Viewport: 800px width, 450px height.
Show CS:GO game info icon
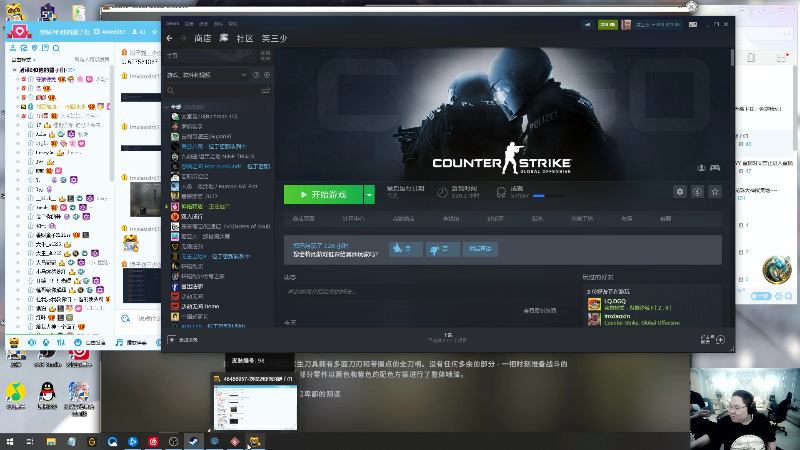point(697,192)
